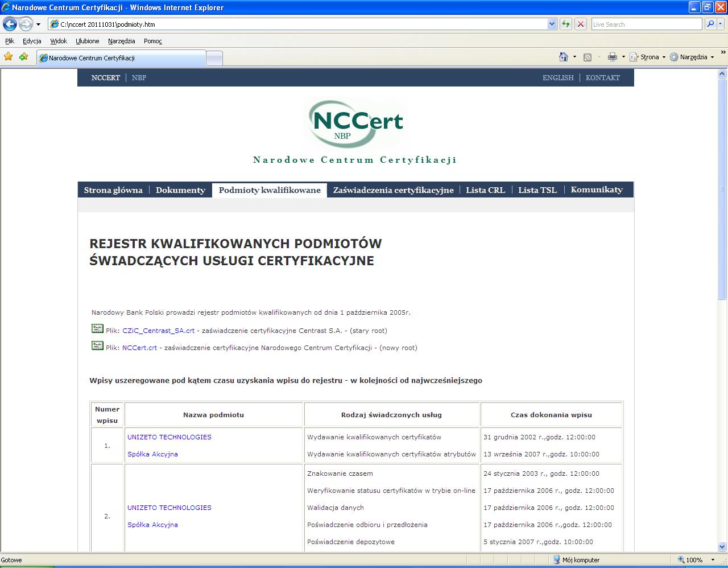Expand the Home button dropdown arrow

tap(574, 57)
